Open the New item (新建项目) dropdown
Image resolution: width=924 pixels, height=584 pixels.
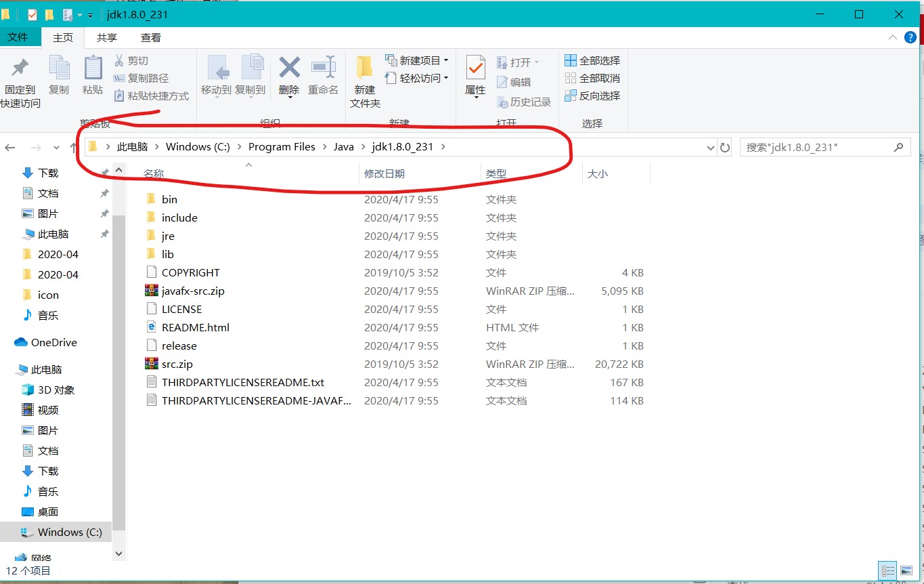416,61
